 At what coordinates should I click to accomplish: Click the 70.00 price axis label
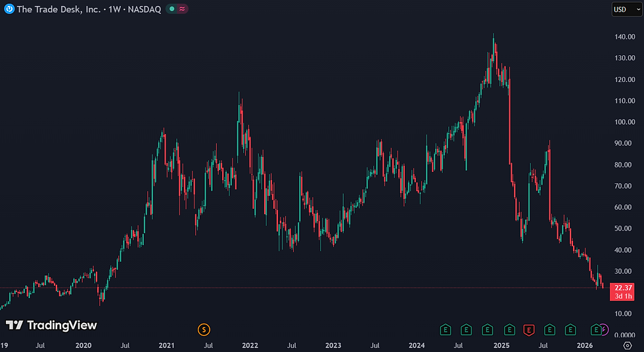623,187
